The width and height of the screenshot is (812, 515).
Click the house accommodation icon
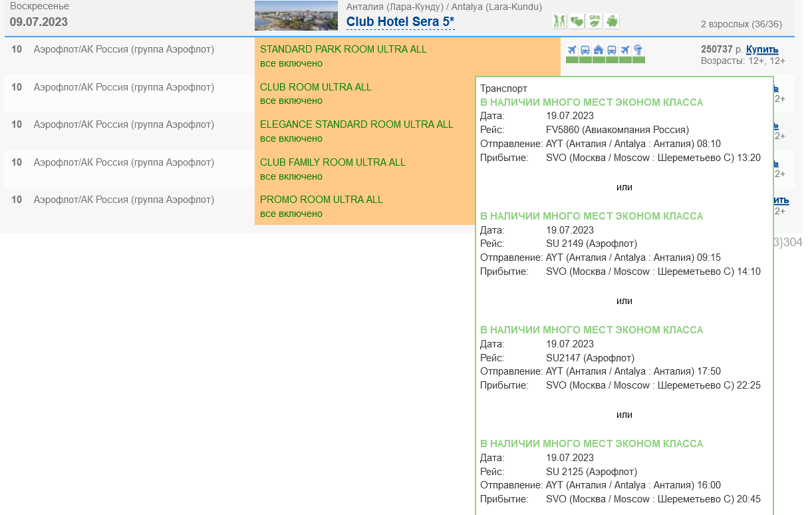point(599,50)
